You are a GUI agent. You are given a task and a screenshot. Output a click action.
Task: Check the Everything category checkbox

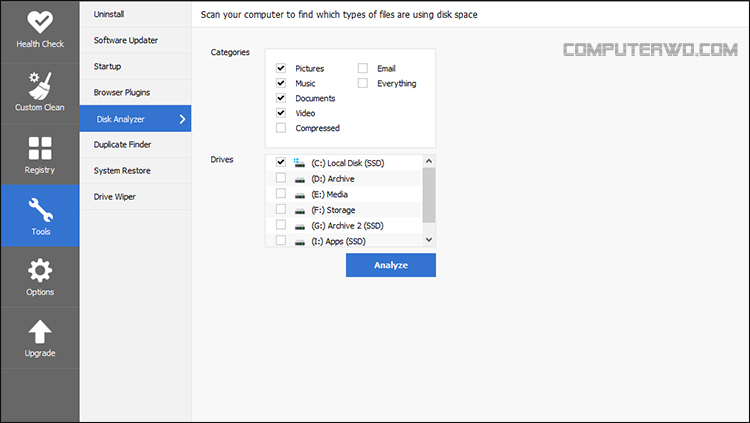pyautogui.click(x=363, y=83)
